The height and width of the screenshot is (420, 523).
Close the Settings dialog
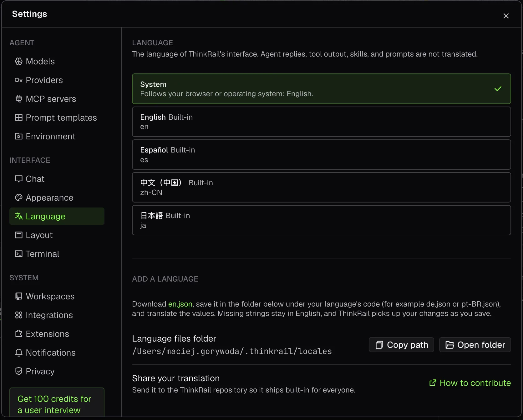[x=506, y=16]
